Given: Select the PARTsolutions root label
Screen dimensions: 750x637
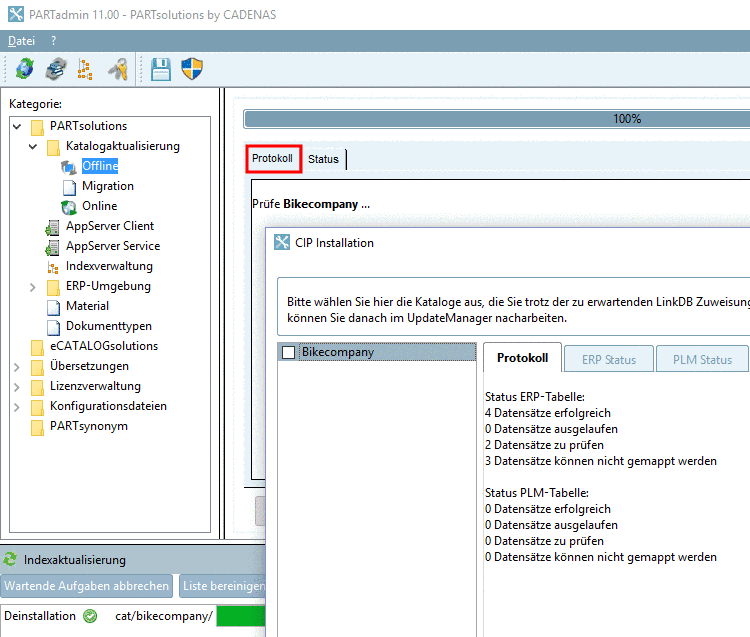Looking at the screenshot, I should tap(88, 126).
